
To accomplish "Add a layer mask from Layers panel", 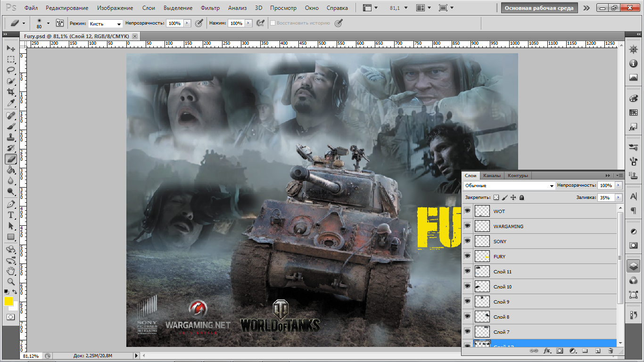I will (x=560, y=351).
